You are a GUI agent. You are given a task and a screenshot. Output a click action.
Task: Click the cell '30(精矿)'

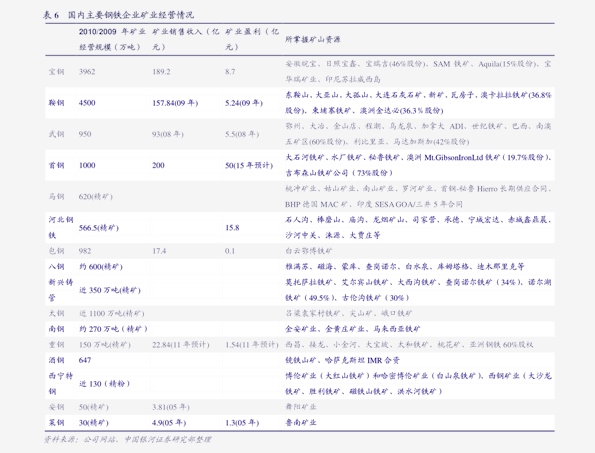pyautogui.click(x=94, y=423)
